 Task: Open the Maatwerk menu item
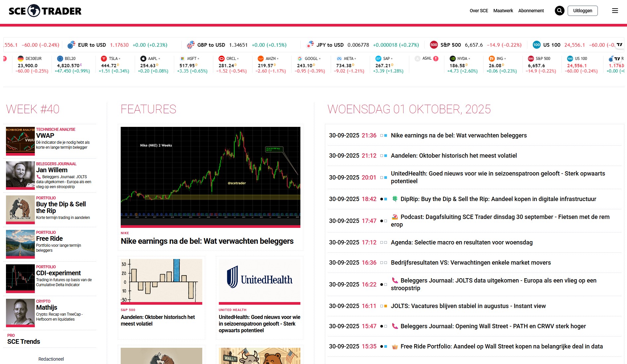point(503,11)
